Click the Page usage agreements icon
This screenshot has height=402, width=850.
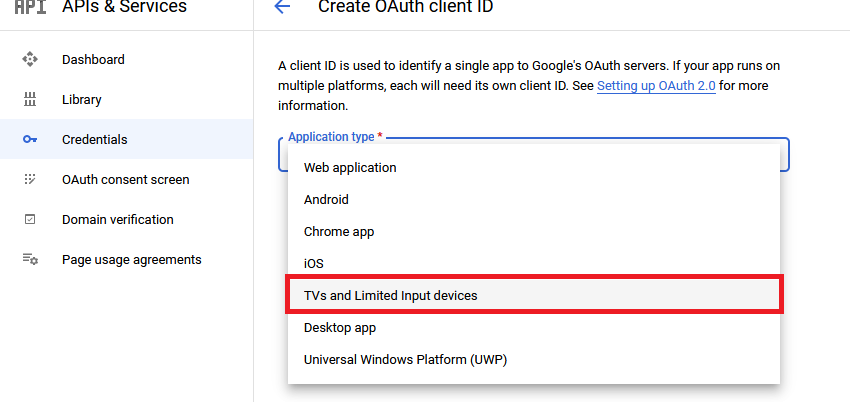[x=30, y=259]
